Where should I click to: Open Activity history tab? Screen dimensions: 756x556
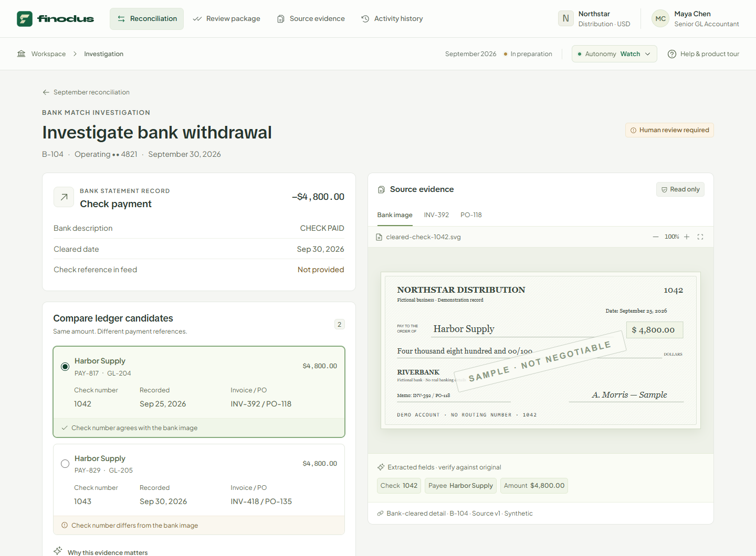tap(392, 19)
